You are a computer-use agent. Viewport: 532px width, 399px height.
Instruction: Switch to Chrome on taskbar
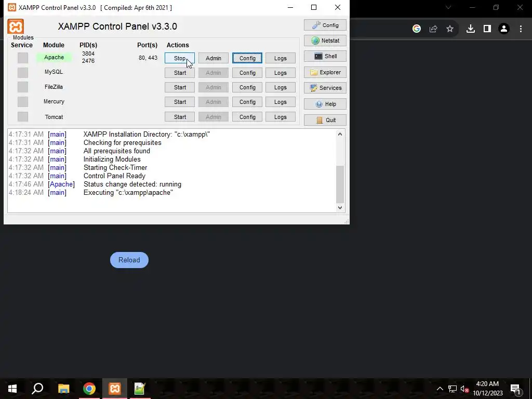tap(89, 389)
